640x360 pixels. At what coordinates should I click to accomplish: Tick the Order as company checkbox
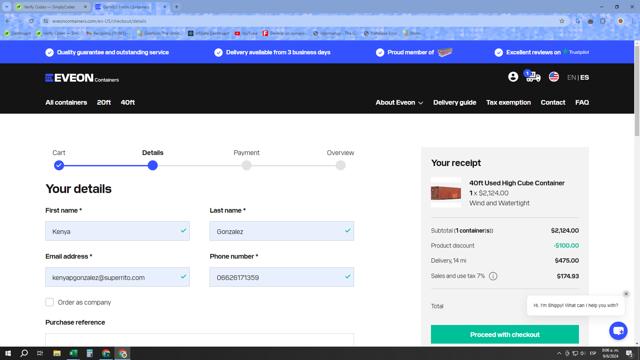(49, 302)
